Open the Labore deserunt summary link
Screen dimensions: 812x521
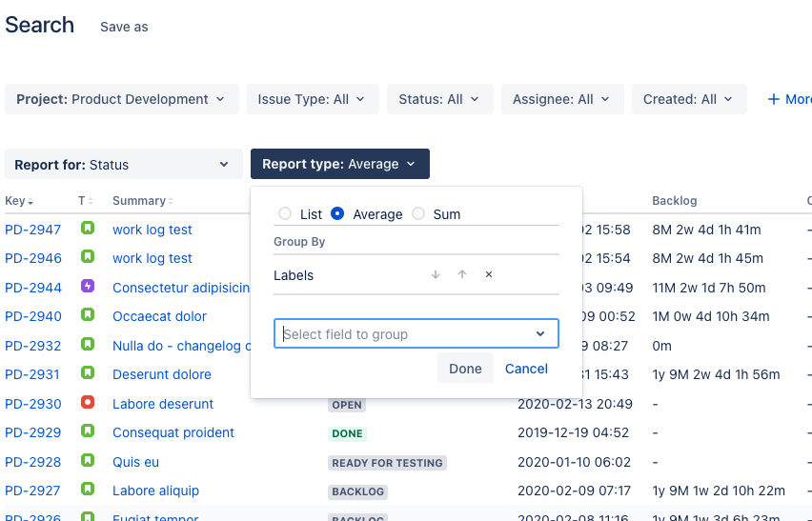click(x=163, y=404)
